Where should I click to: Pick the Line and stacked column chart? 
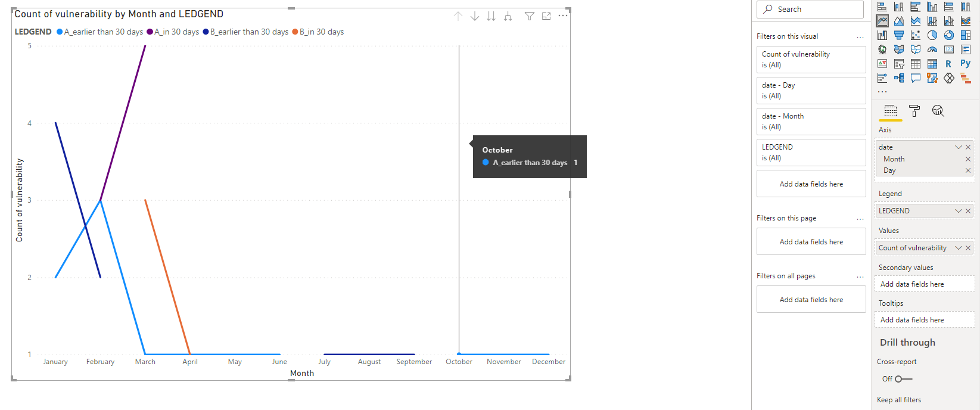point(932,21)
